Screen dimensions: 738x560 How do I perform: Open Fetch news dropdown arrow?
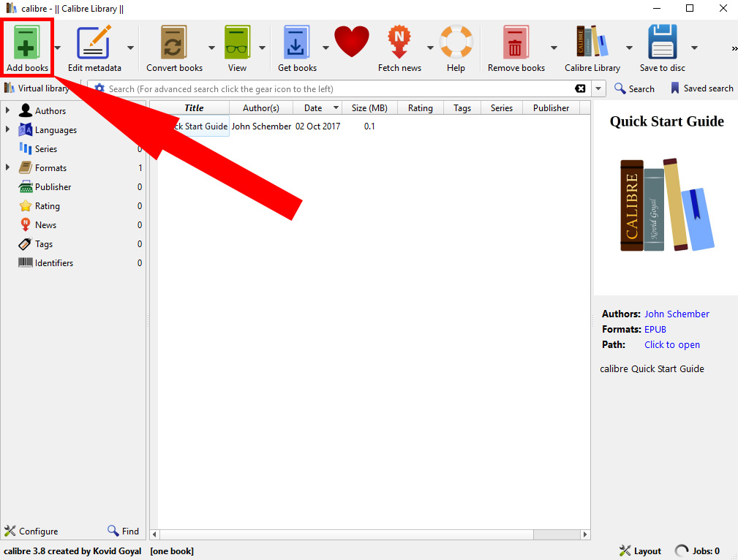coord(430,48)
